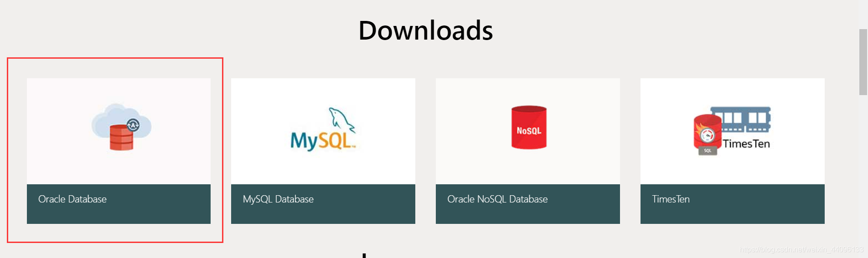The width and height of the screenshot is (868, 258).
Task: Click the Oracle Database cloud icon
Action: 121,127
